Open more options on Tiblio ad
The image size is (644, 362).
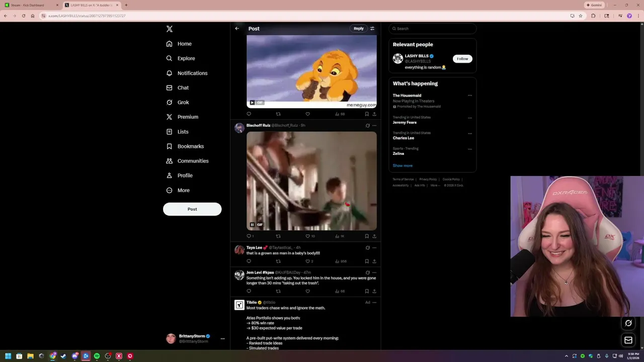tap(374, 303)
